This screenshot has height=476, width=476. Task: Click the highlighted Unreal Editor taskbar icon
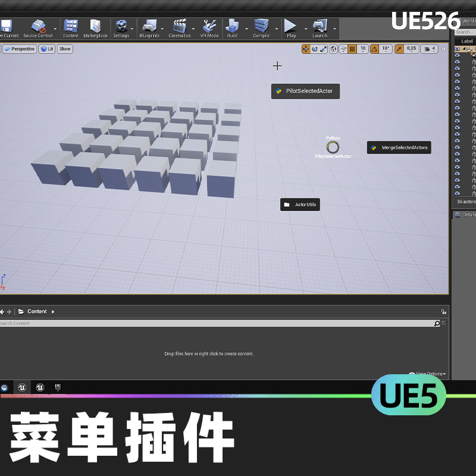(x=22, y=387)
